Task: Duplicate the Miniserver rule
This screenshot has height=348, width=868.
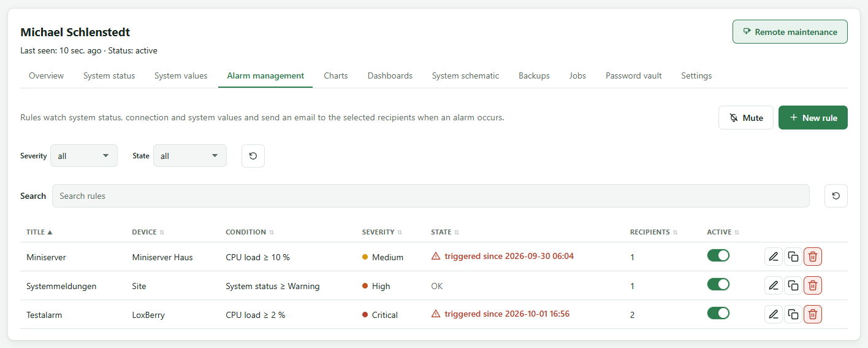Action: pyautogui.click(x=793, y=257)
